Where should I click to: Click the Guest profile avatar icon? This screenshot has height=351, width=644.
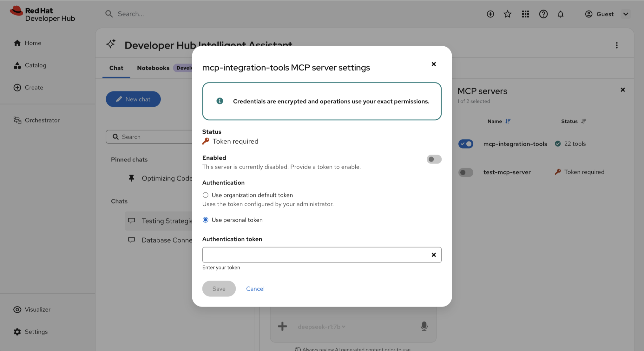(589, 14)
